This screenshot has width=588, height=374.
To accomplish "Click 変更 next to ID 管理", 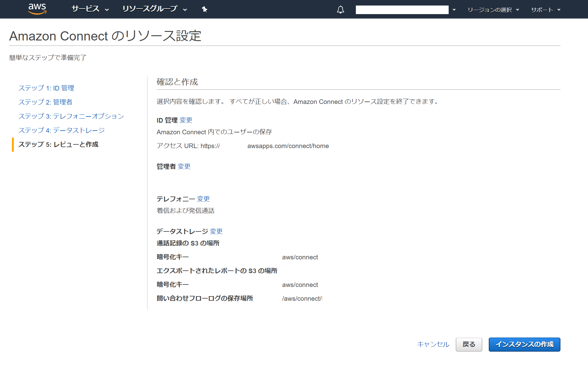I will (186, 120).
